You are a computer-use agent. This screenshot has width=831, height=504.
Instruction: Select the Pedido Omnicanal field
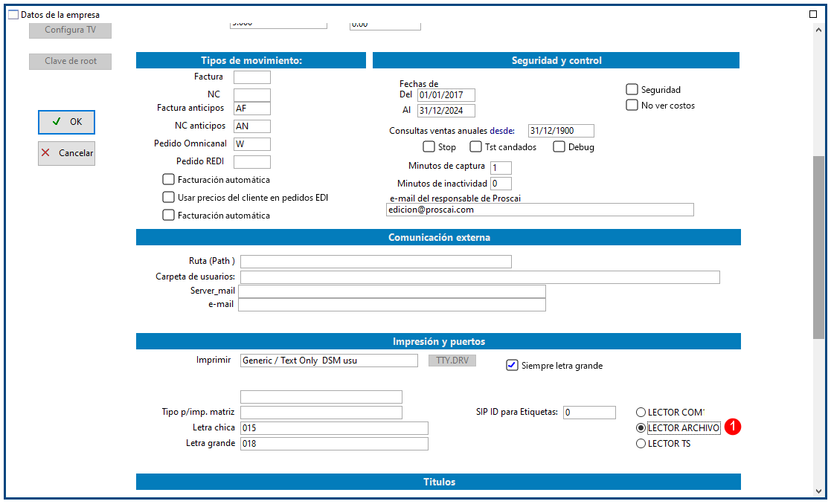pos(252,144)
